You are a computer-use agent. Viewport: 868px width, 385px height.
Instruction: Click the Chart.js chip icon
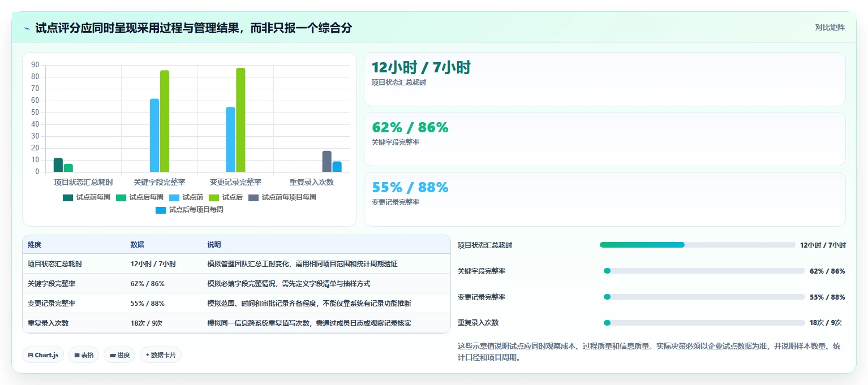pos(31,355)
